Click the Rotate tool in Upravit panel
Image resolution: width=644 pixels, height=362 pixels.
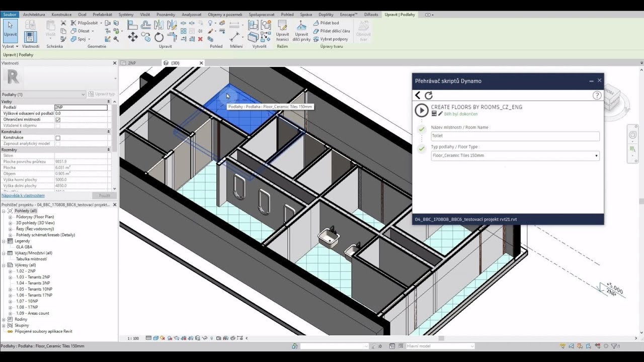[159, 37]
